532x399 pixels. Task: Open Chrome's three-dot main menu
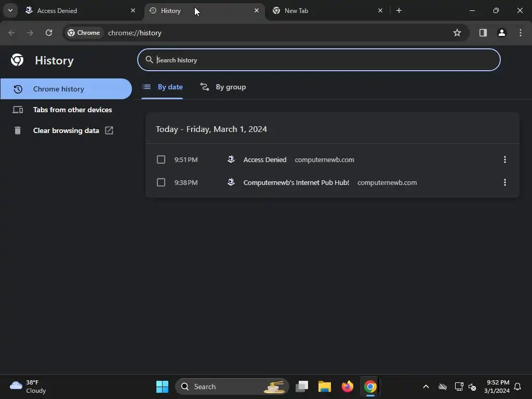coord(521,33)
